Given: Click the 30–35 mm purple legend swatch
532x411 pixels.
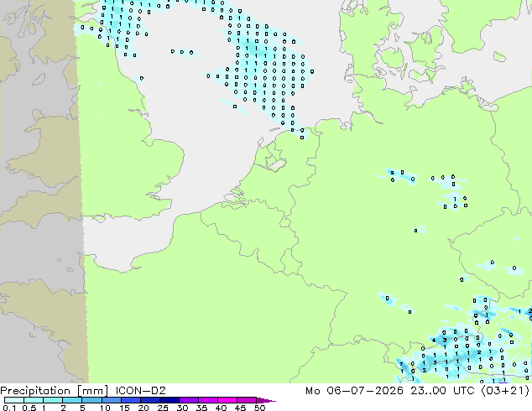Looking at the screenshot, I should tap(189, 400).
